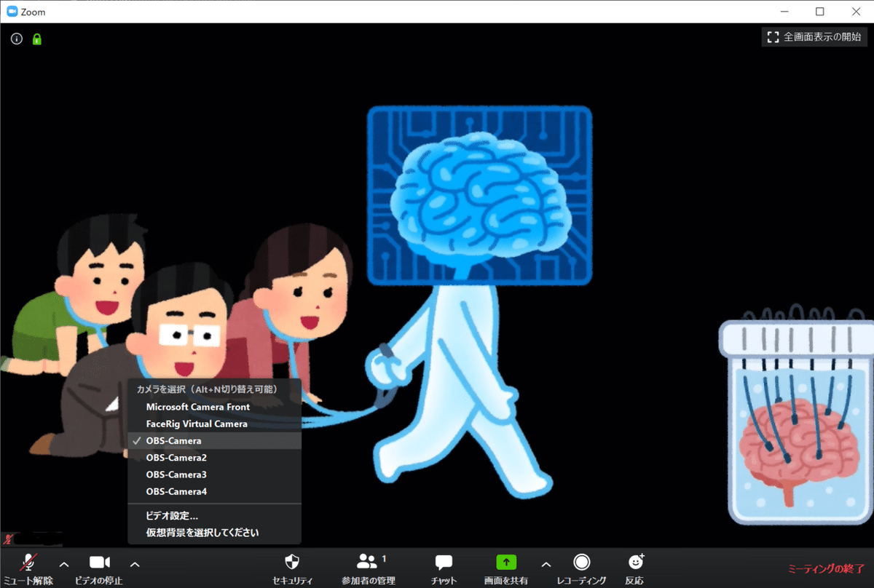Click the green Share Screen icon
Image resolution: width=874 pixels, height=588 pixels.
pyautogui.click(x=506, y=562)
